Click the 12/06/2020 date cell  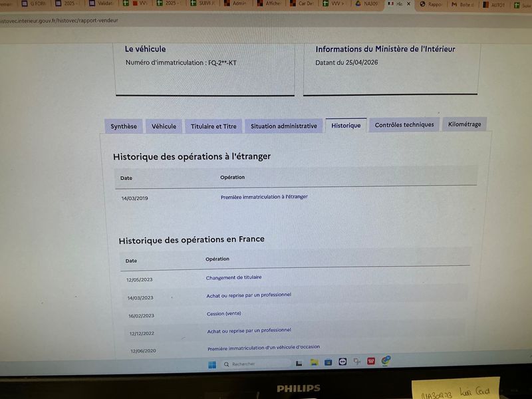click(143, 350)
